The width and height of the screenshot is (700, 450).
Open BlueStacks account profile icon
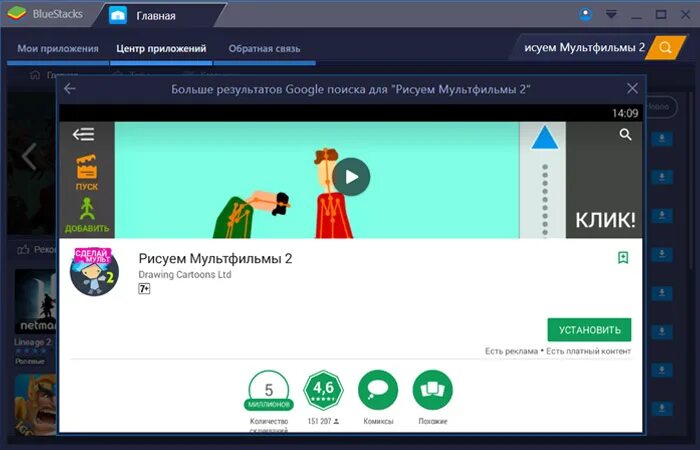click(585, 14)
